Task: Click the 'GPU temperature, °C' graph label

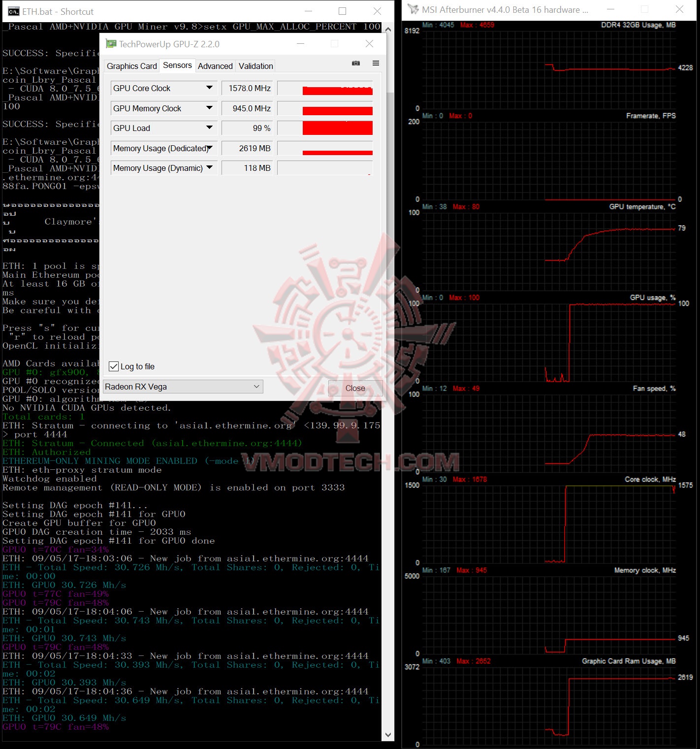Action: 642,207
